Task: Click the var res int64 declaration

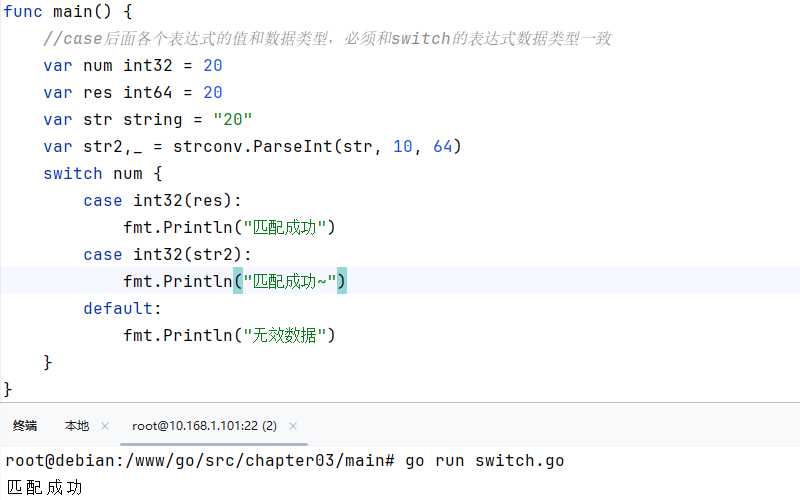Action: pos(133,93)
